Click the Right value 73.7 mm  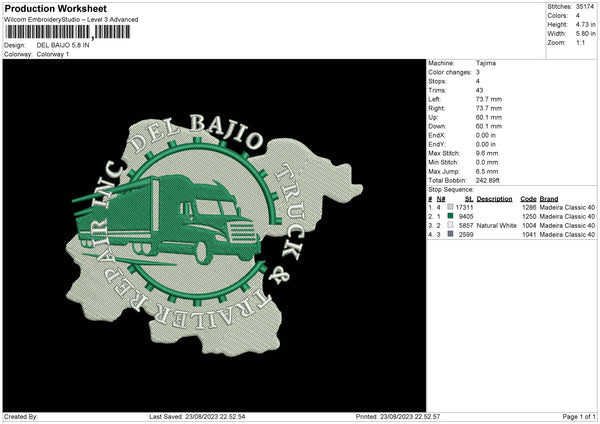click(489, 108)
